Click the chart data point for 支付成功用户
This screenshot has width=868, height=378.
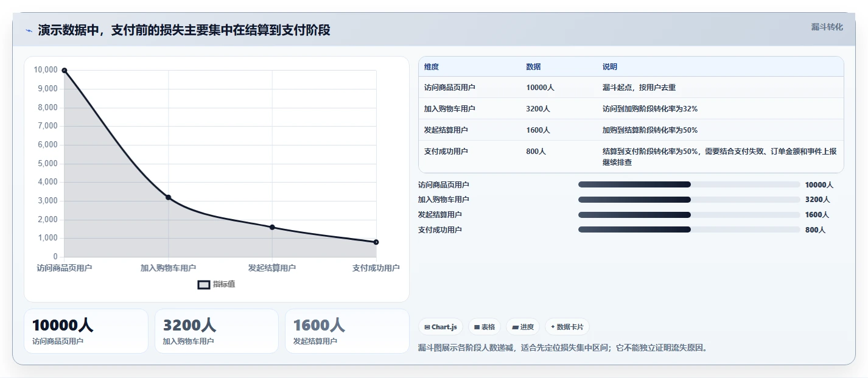(376, 242)
